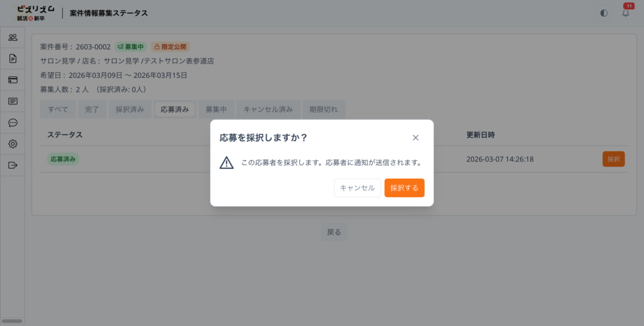Click the 戻る back button
Image resolution: width=644 pixels, height=326 pixels.
334,232
